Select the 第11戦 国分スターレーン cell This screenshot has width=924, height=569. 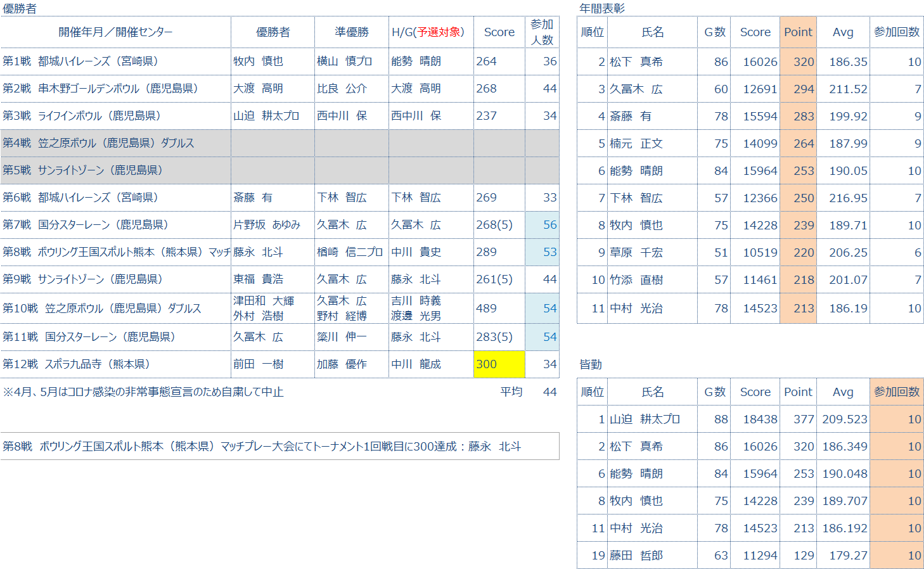tap(115, 337)
